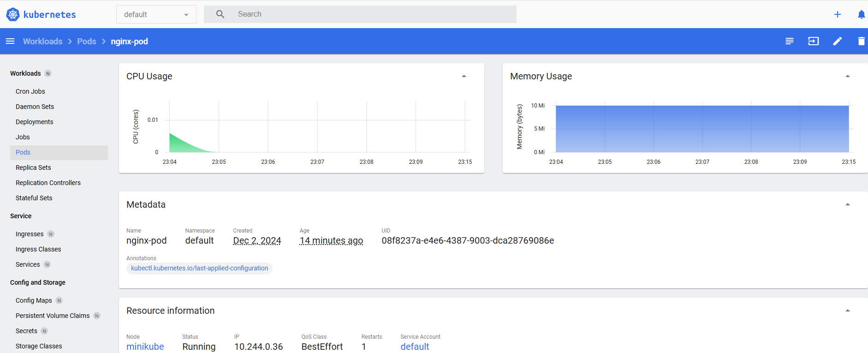Click the Running status value
Screen dimensions: 868x353
pos(199,347)
